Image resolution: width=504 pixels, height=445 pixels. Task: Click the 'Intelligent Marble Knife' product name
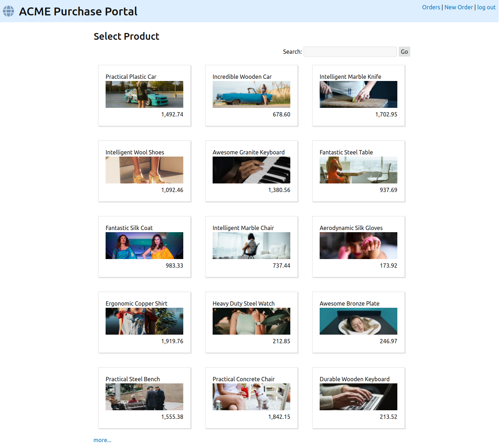point(350,77)
